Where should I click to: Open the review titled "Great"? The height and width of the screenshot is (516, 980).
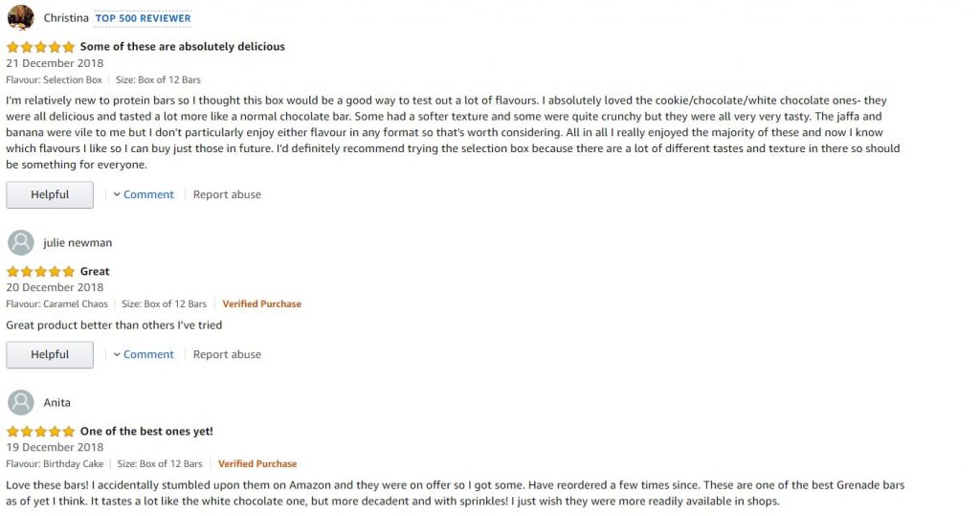(x=95, y=272)
